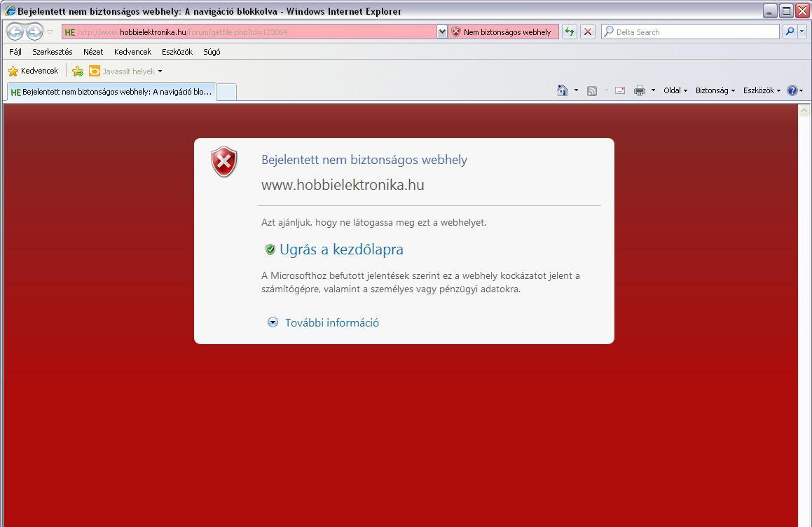This screenshot has height=527, width=812.
Task: Click the Bejelentett nem biztonságos webhely heading
Action: coord(364,160)
